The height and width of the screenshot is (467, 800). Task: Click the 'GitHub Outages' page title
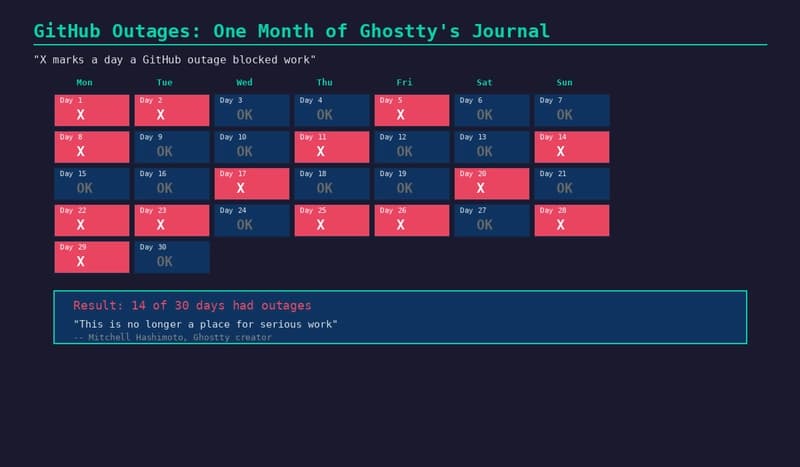click(x=292, y=31)
